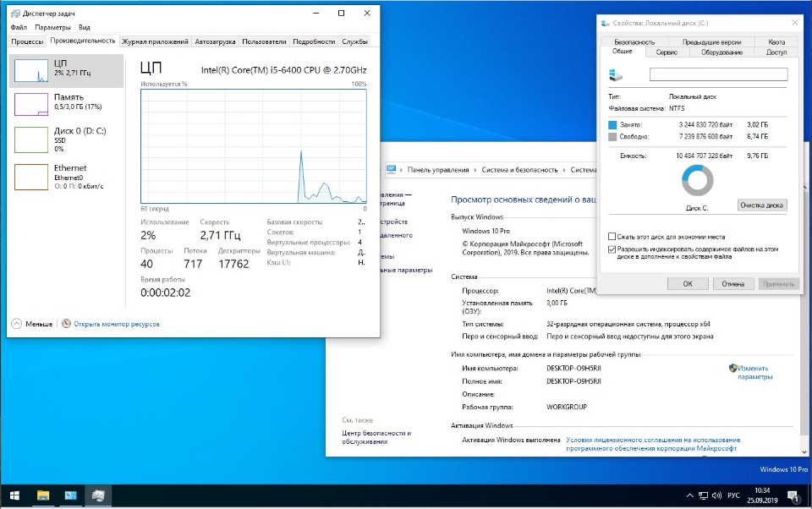Click the local disk drive icon
Viewport: 812px width, 509px height.
(x=616, y=75)
